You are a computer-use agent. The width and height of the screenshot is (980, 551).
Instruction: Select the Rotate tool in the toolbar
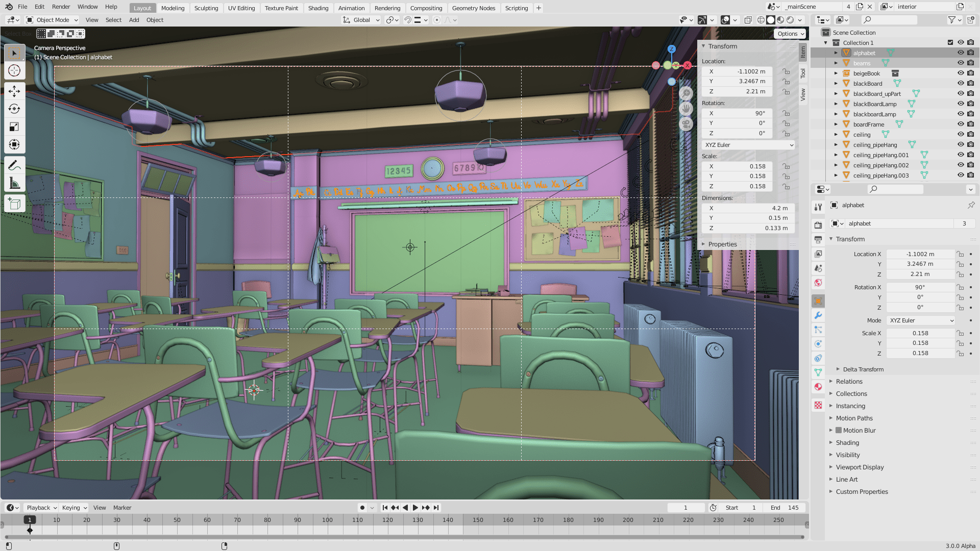[x=14, y=109]
